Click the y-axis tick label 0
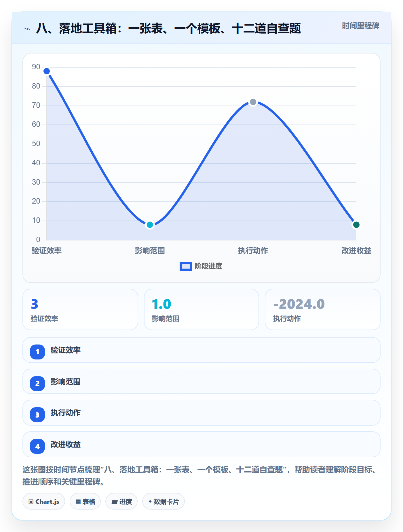This screenshot has width=403, height=532. [x=38, y=240]
